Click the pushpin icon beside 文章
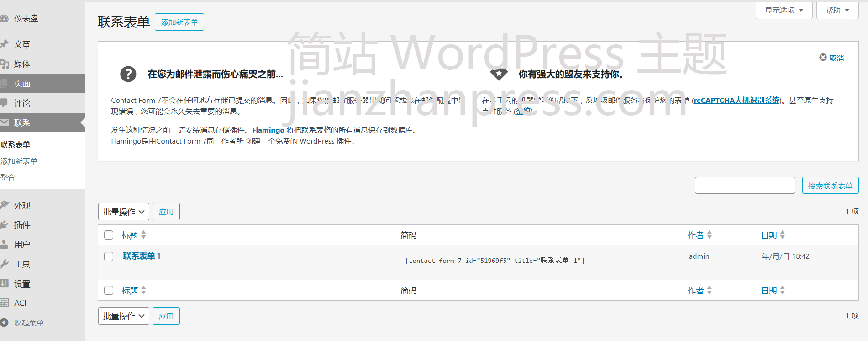Image resolution: width=868 pixels, height=341 pixels. pyautogui.click(x=5, y=44)
